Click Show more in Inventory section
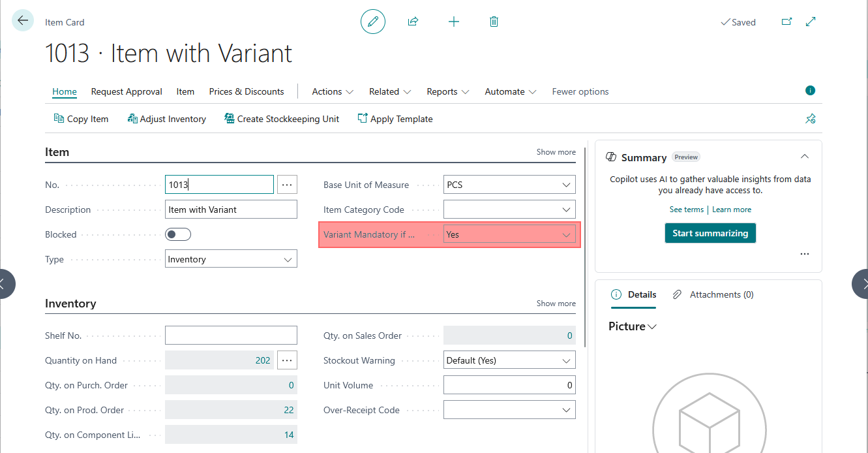The width and height of the screenshot is (868, 453). (556, 304)
